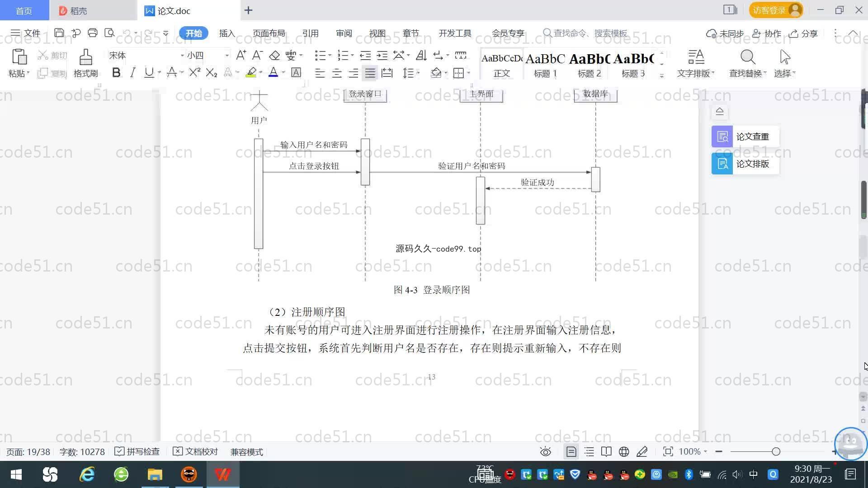
Task: Open Find and Replace magnifier icon
Action: point(748,57)
